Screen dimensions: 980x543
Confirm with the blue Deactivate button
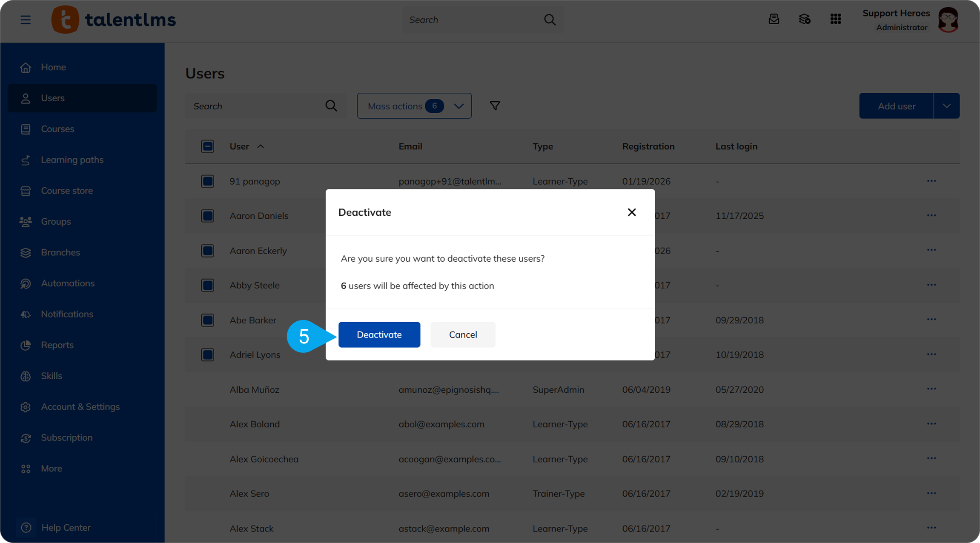coord(379,334)
